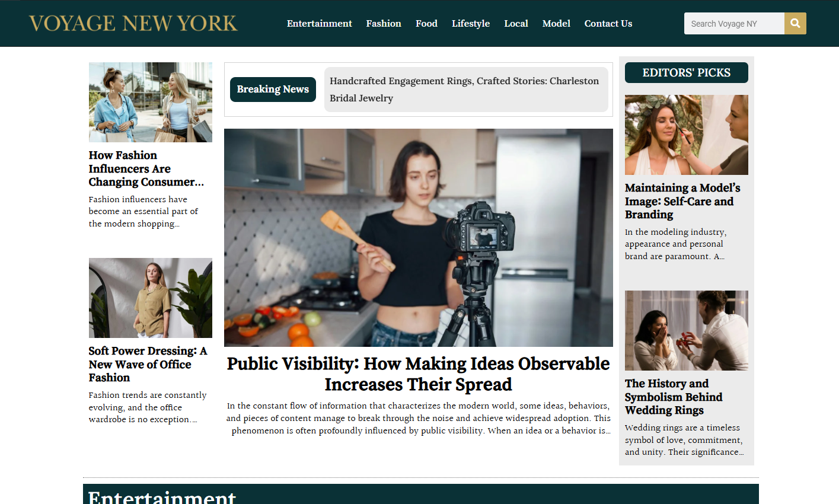Screen dimensions: 839x504
Task: Open the Entertainment menu item
Action: click(319, 24)
